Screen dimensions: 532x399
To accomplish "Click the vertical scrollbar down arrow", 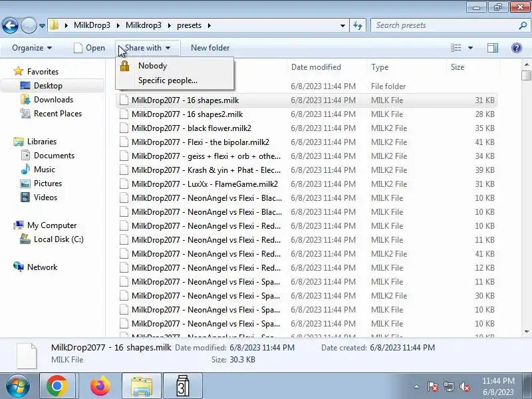I will pyautogui.click(x=527, y=331).
